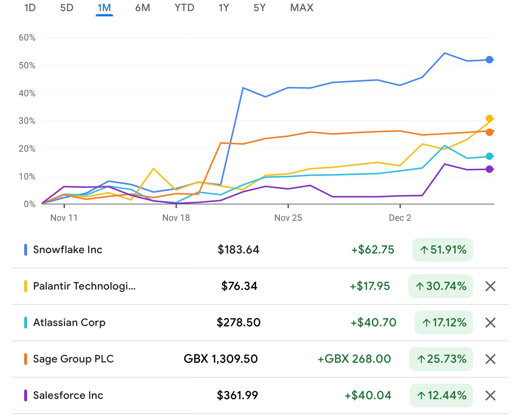
Task: Click the 30% y-axis label
Action: [x=27, y=121]
